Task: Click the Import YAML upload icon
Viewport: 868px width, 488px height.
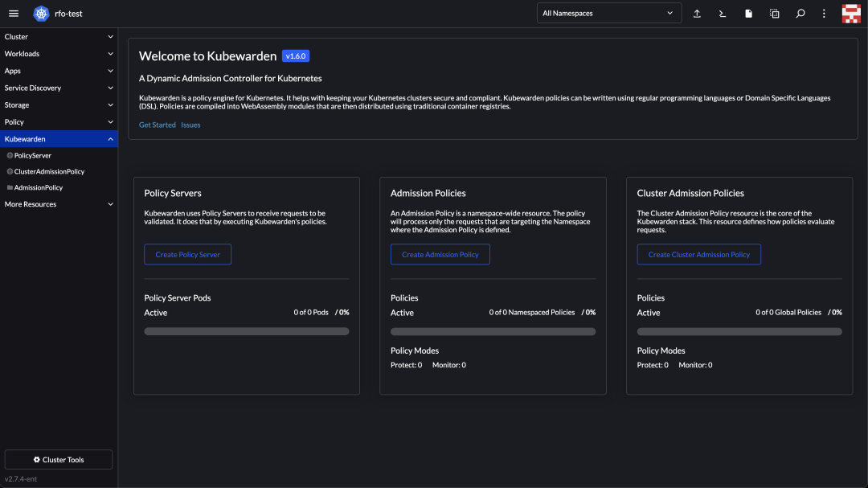Action: pos(697,14)
